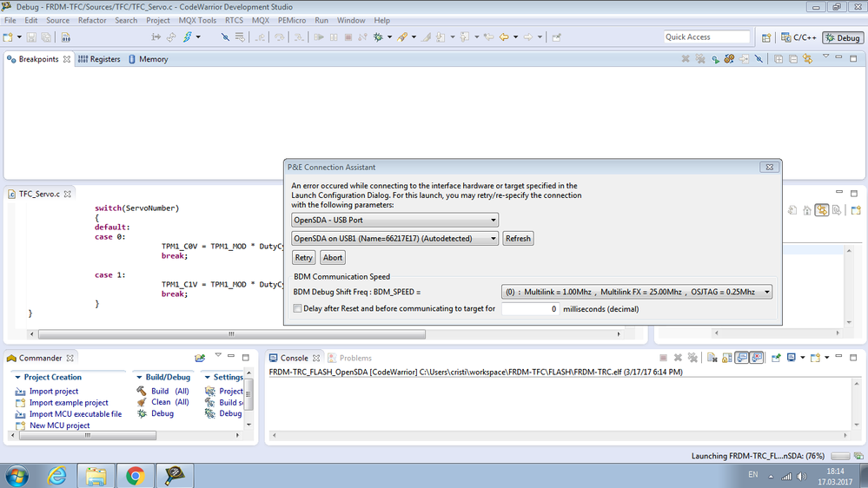Click Remove All Breakpoints in Breakpoints view
Image resolution: width=868 pixels, height=488 pixels.
(700, 59)
